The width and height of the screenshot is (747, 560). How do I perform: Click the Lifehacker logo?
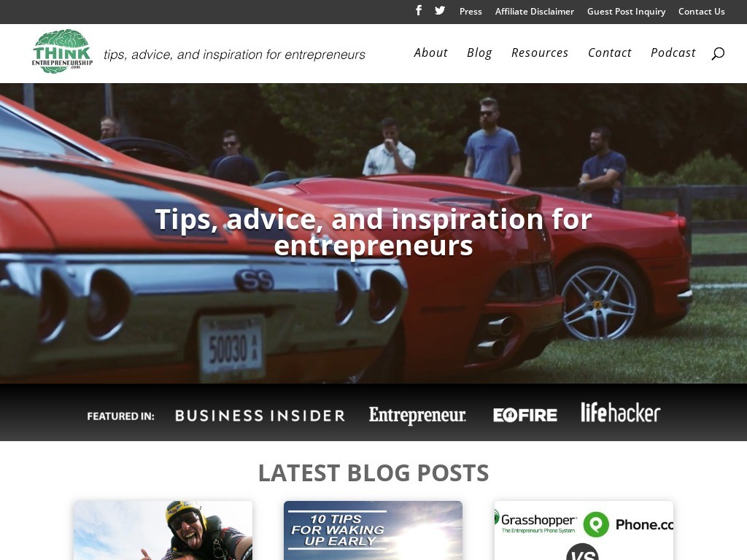(x=620, y=413)
